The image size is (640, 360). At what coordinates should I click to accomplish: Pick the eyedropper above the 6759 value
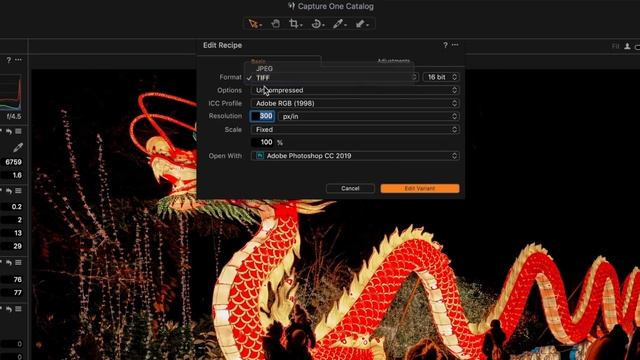pyautogui.click(x=18, y=147)
